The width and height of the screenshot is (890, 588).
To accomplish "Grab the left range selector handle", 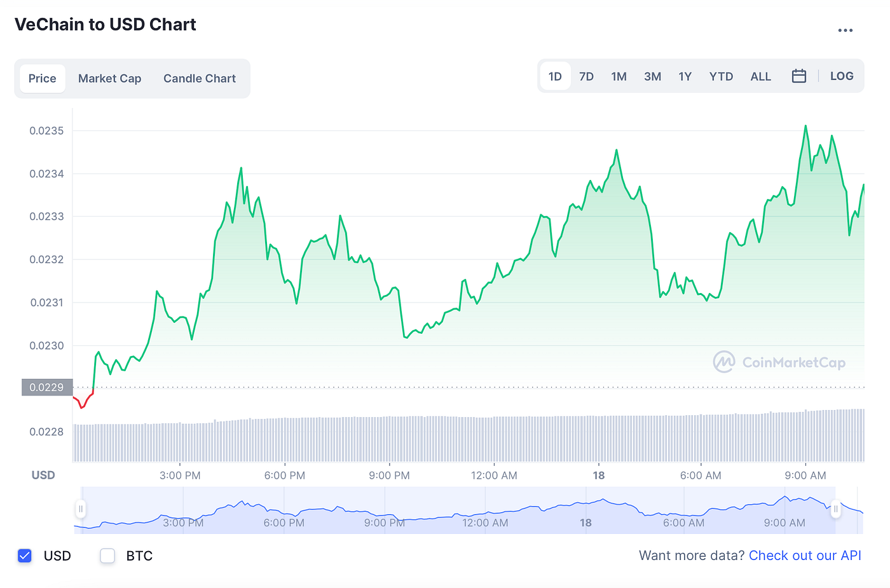I will pos(81,509).
